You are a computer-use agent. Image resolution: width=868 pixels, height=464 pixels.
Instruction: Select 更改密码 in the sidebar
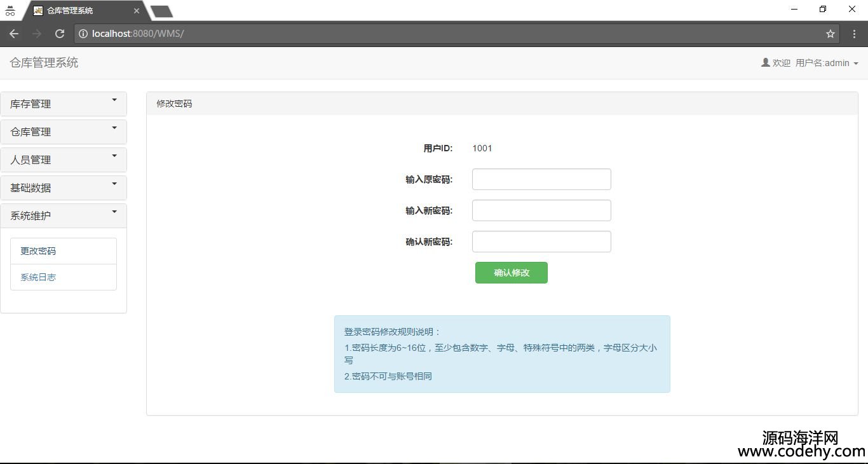pyautogui.click(x=64, y=251)
